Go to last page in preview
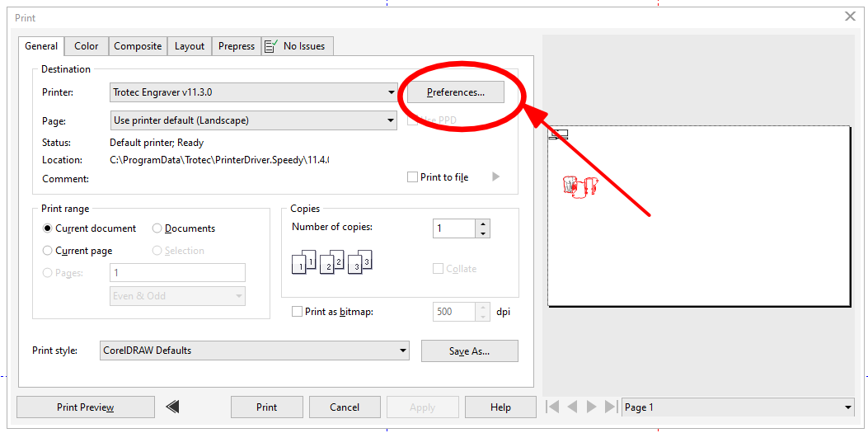 (611, 407)
